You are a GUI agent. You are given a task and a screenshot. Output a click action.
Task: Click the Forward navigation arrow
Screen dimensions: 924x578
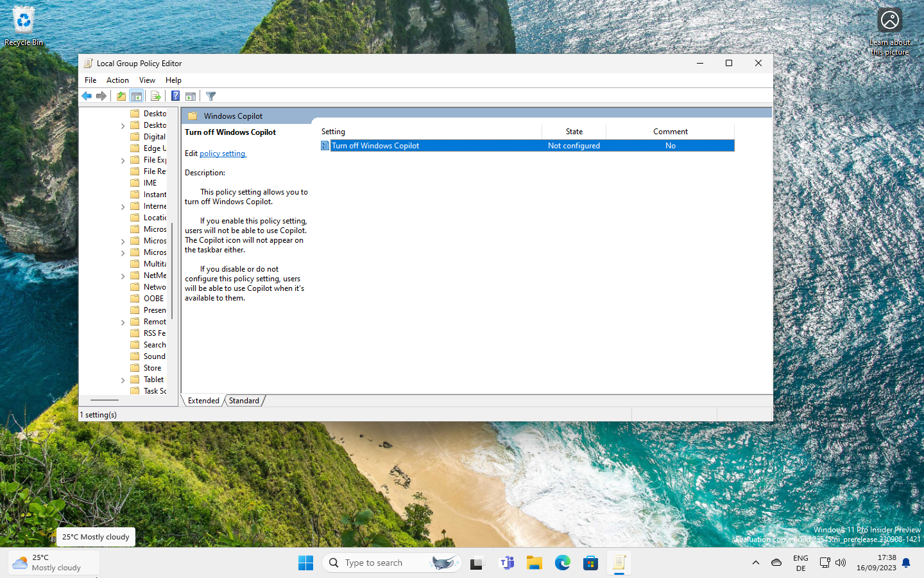coord(101,96)
